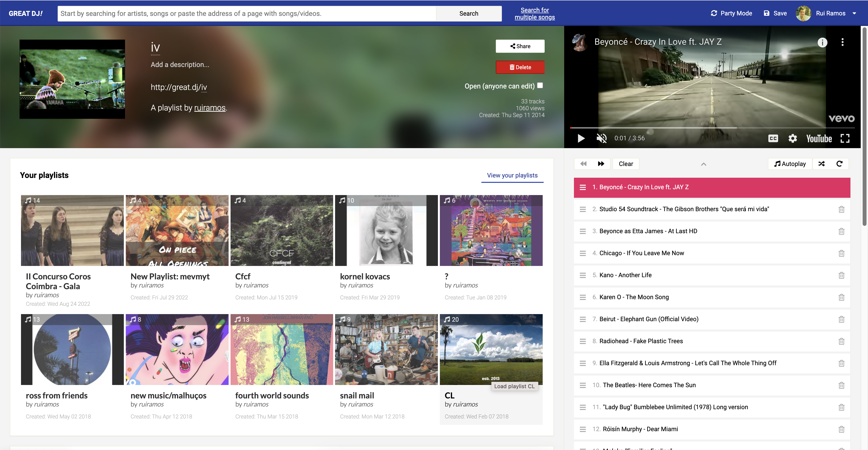The width and height of the screenshot is (868, 450).
Task: Skip to next track
Action: [601, 164]
